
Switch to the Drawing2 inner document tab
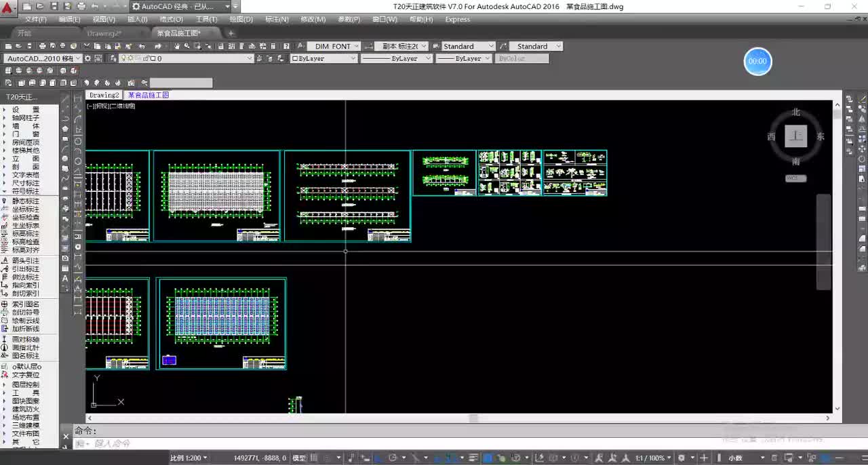pos(104,95)
